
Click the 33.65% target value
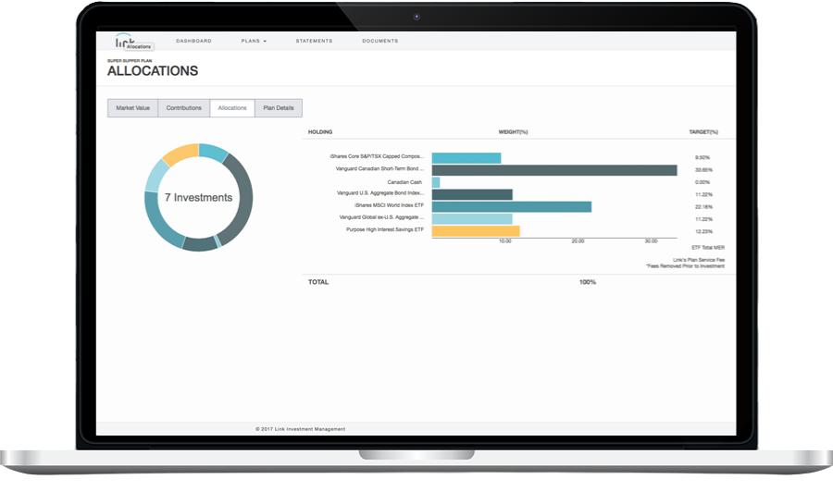703,170
